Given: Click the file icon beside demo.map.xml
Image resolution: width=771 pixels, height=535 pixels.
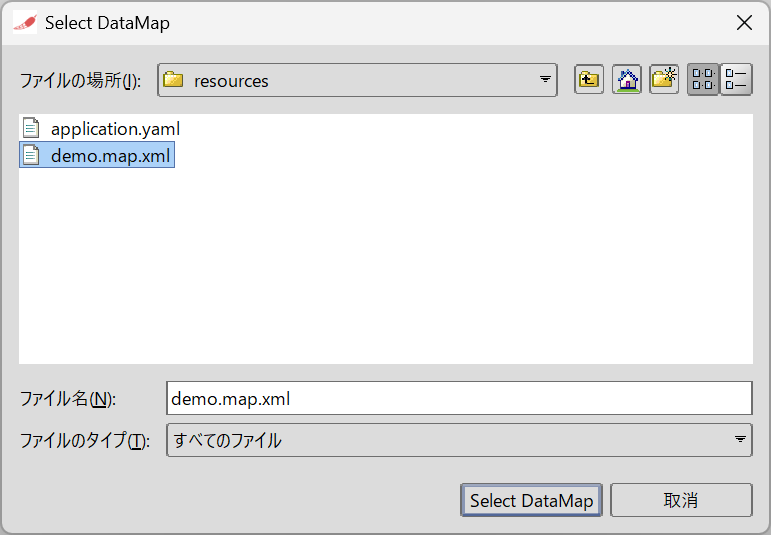Looking at the screenshot, I should [31, 155].
